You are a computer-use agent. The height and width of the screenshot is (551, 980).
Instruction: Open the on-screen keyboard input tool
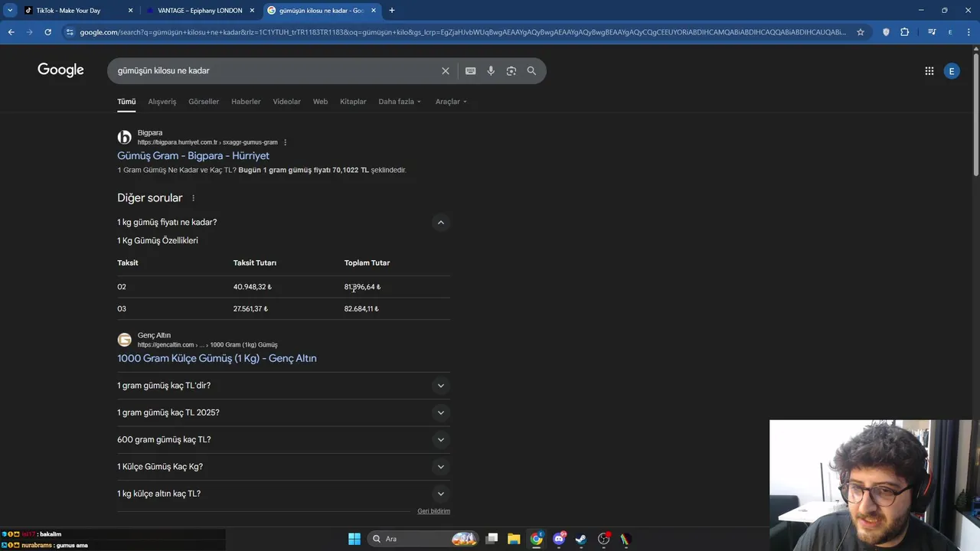pyautogui.click(x=471, y=70)
